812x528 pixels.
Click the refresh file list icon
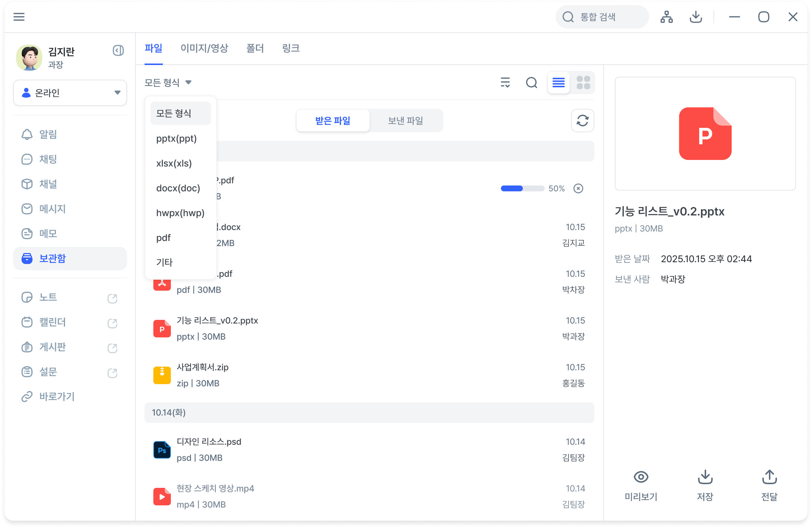point(582,120)
